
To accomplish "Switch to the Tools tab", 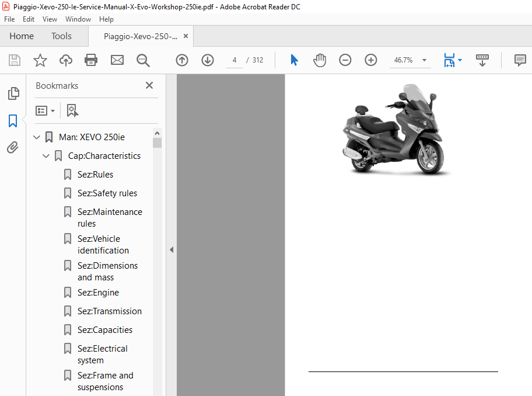I will click(x=61, y=36).
